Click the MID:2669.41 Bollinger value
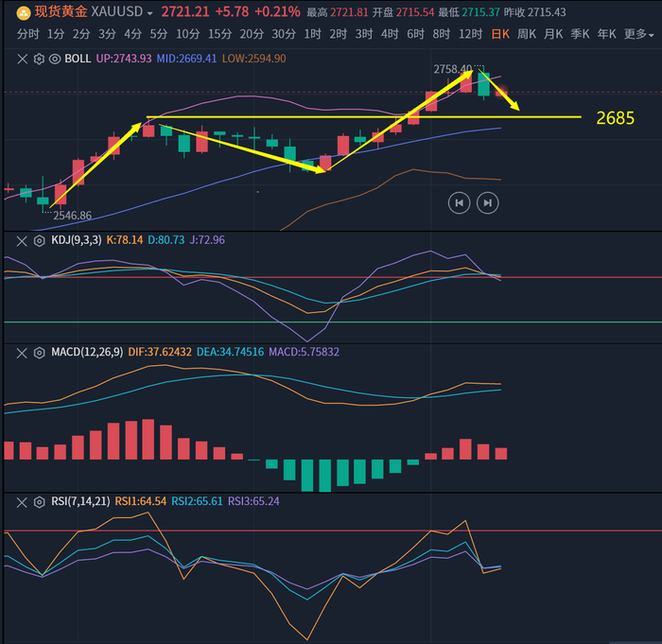Viewport: 662px width, 644px height. click(186, 59)
